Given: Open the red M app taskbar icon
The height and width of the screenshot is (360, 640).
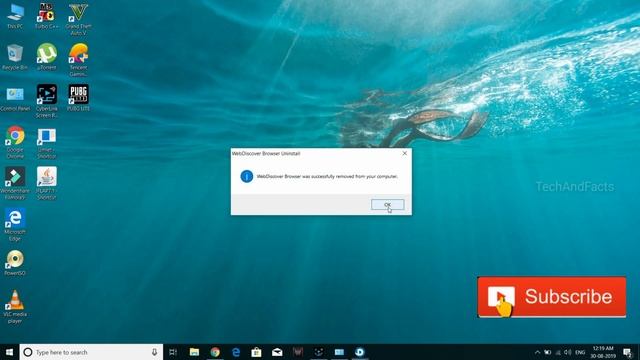Looking at the screenshot, I should pos(298,352).
